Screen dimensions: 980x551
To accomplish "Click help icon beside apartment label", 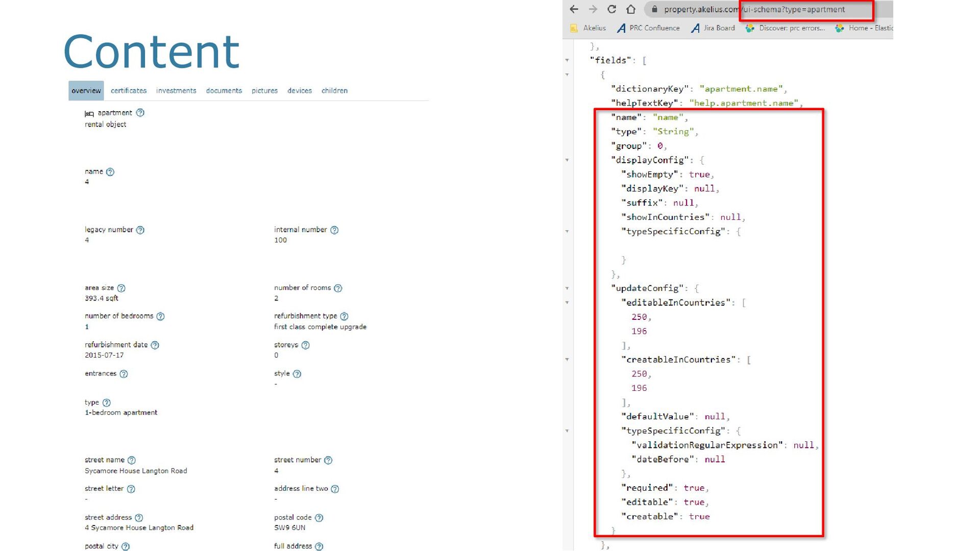I will pyautogui.click(x=140, y=113).
